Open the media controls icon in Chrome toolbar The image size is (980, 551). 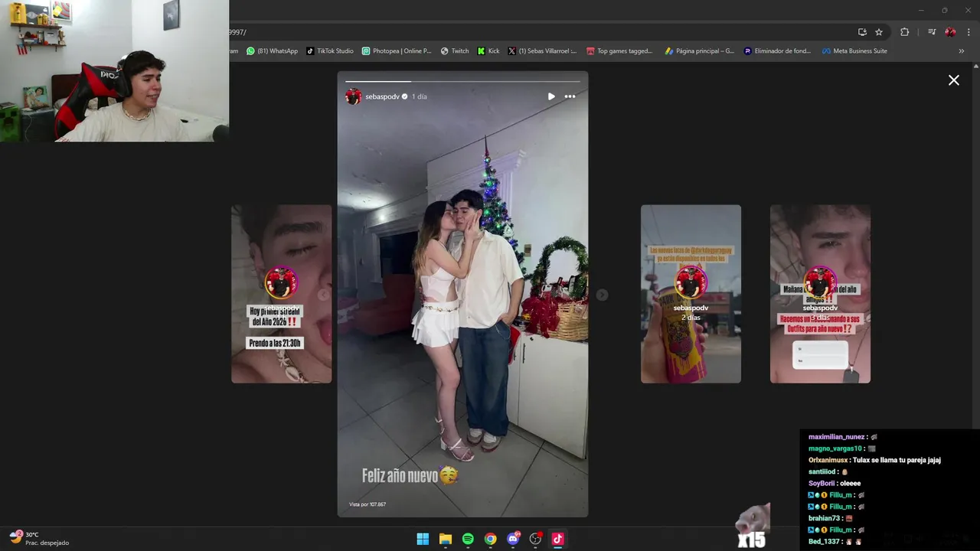(932, 32)
